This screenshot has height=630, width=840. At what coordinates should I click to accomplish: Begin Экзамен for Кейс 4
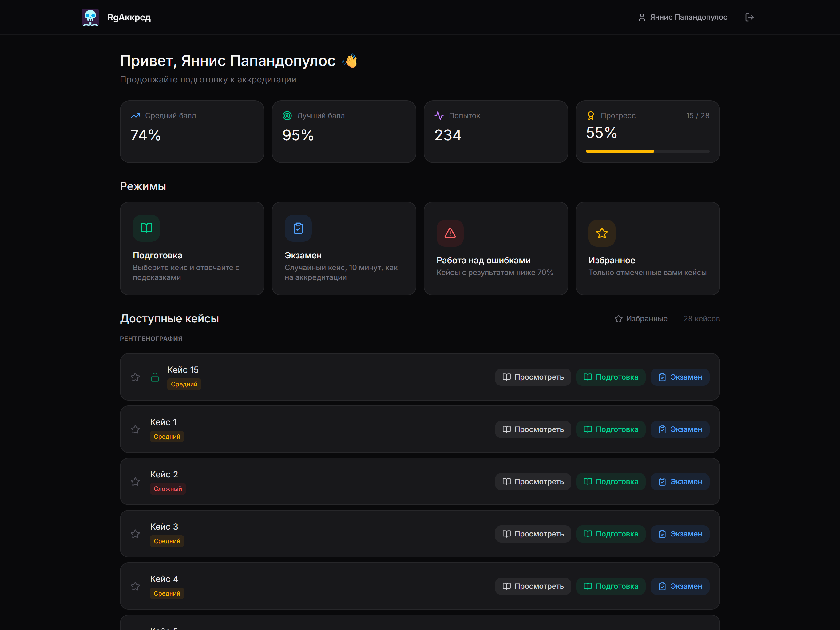click(x=680, y=586)
